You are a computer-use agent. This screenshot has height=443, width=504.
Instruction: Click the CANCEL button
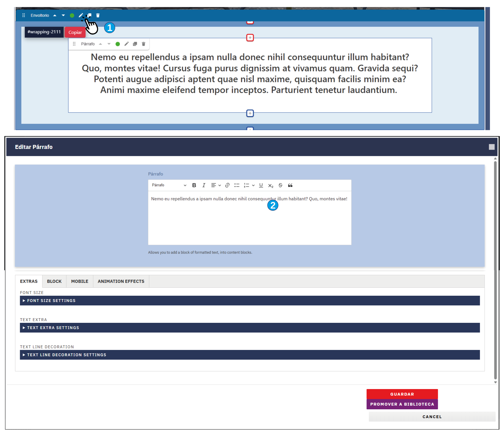(432, 417)
